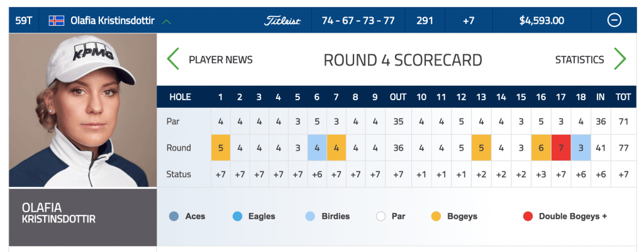The image size is (644, 252).
Task: Open the PLAYER NEWS tab
Action: (221, 60)
